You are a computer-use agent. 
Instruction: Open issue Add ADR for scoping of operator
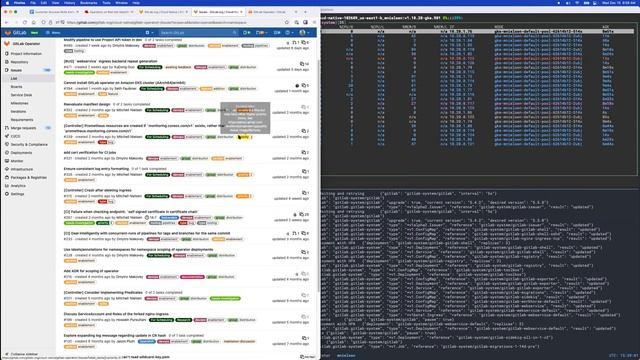91,271
